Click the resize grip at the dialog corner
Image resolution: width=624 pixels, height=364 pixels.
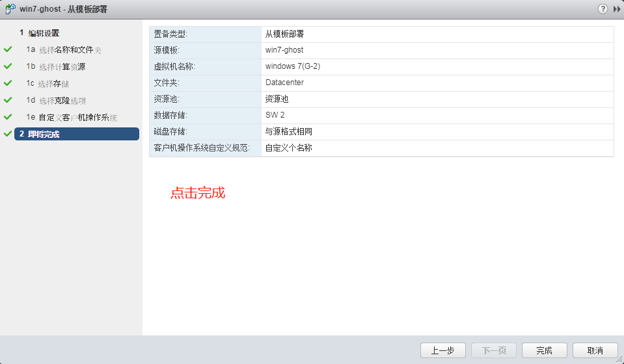click(619, 359)
